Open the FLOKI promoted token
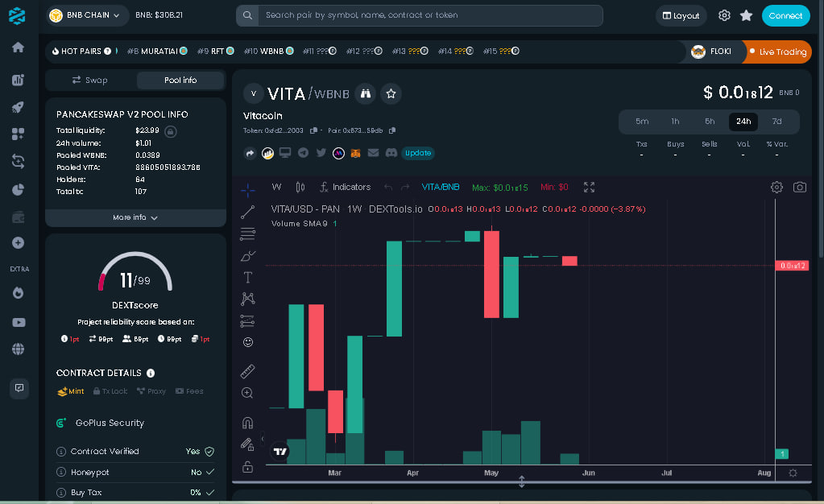The width and height of the screenshot is (824, 504). pyautogui.click(x=711, y=52)
